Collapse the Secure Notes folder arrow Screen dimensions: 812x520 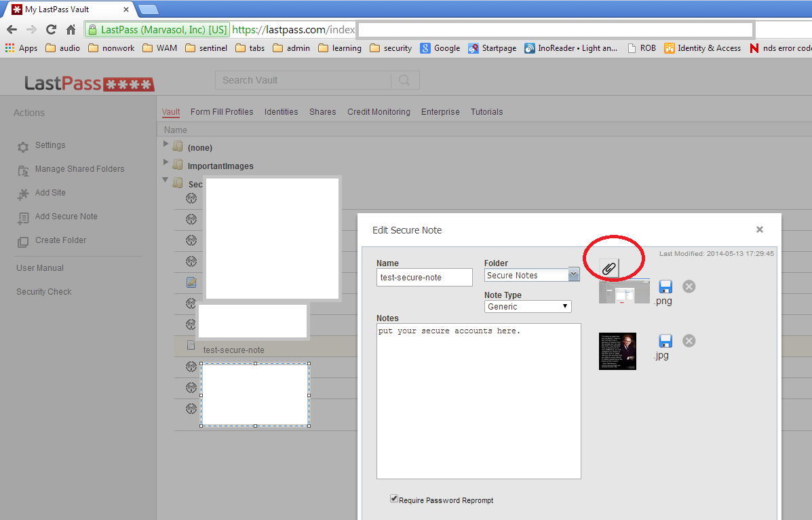tap(166, 181)
